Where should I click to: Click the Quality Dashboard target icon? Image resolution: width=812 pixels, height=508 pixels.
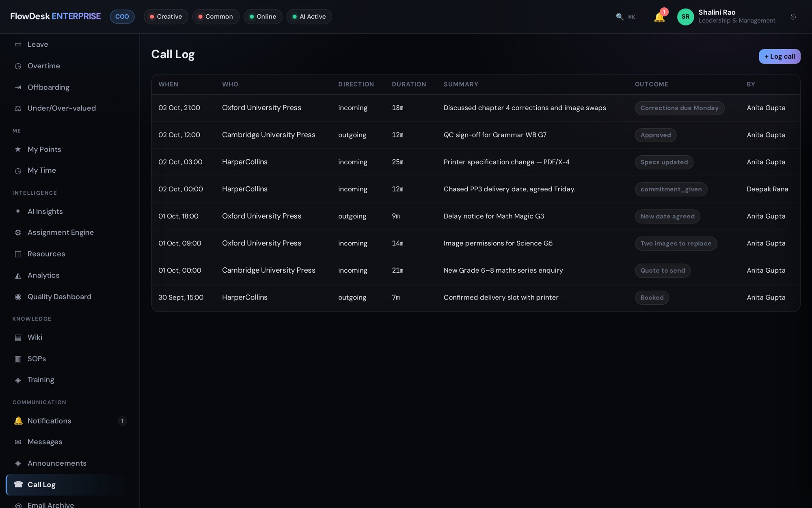[x=18, y=297]
